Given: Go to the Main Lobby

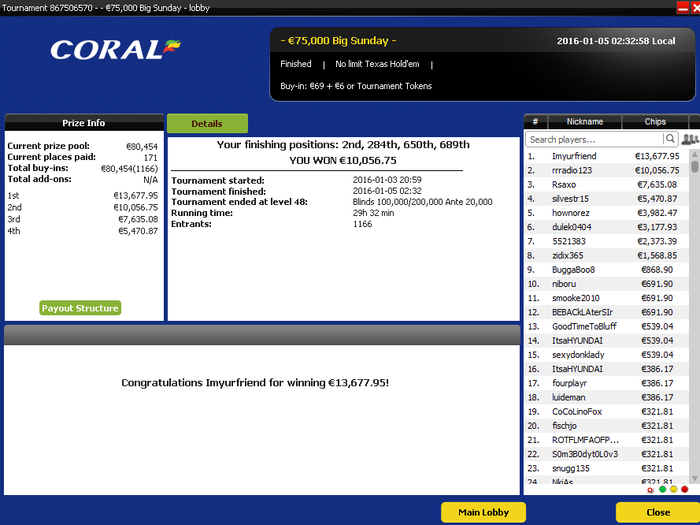Looking at the screenshot, I should click(x=483, y=512).
